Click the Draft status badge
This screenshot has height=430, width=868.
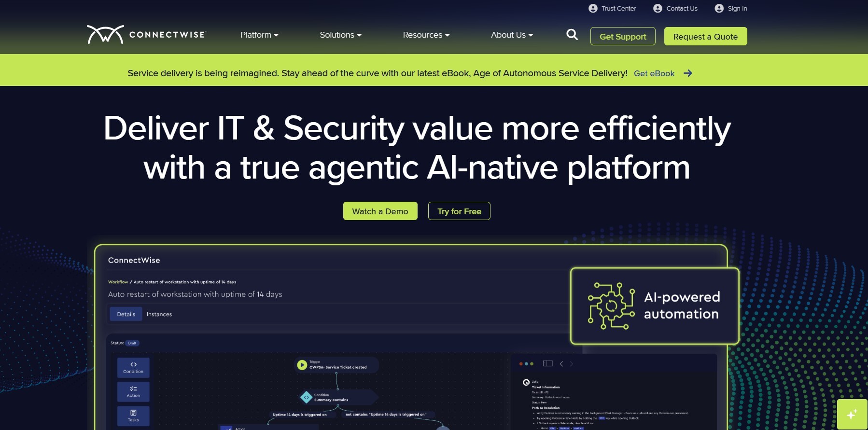click(x=132, y=343)
